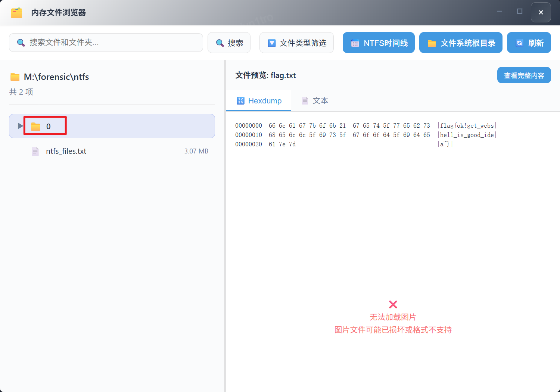Click the funnel icon on 文件类型筛选
560x392 pixels.
[272, 43]
